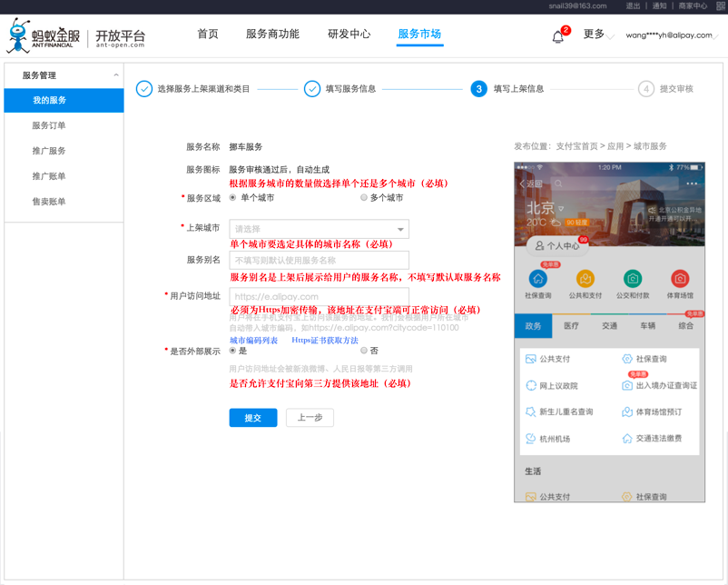Switch to 车辆 tab in preview
728x585 pixels.
(647, 326)
